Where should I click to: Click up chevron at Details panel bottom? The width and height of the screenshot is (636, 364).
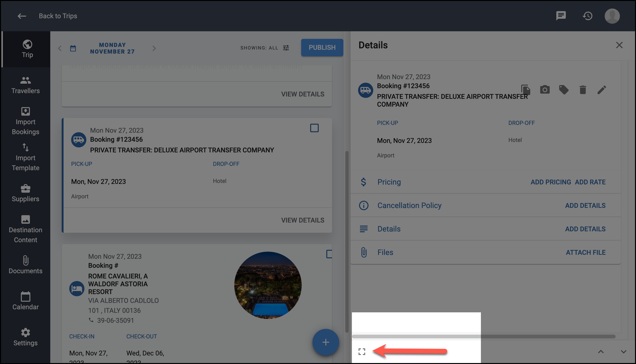[x=601, y=351]
